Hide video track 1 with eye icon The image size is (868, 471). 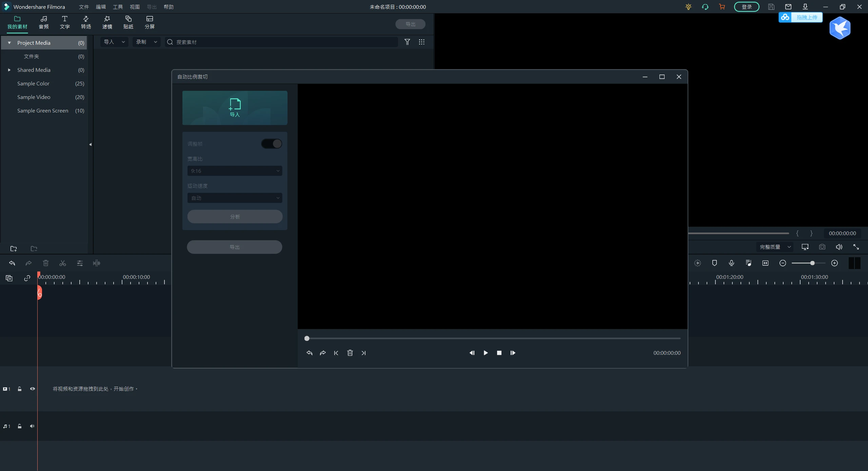(33, 389)
